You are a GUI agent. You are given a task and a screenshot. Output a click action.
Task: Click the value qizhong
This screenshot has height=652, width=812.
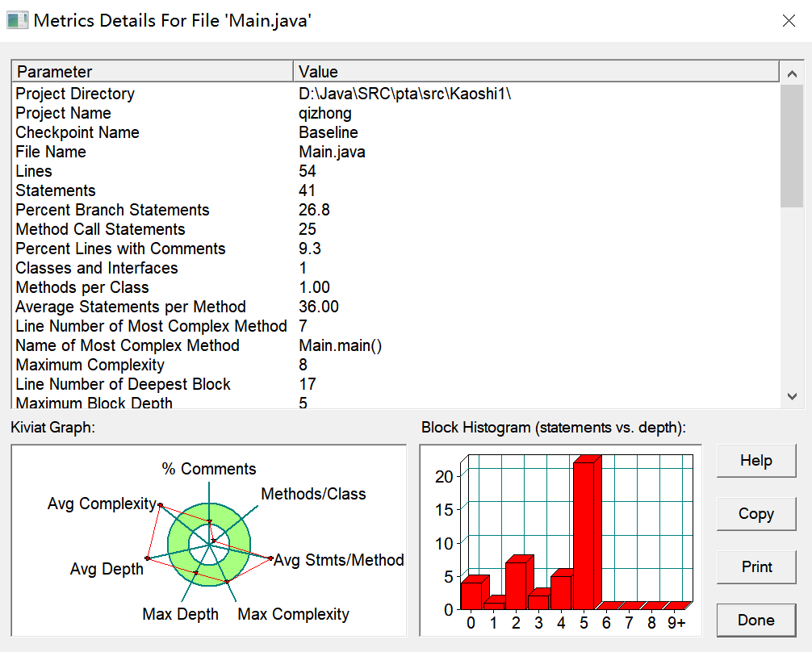pos(325,114)
